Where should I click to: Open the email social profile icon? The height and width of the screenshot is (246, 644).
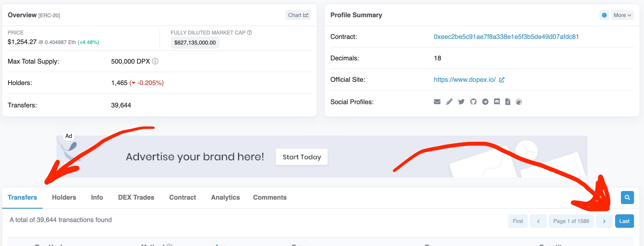(437, 102)
